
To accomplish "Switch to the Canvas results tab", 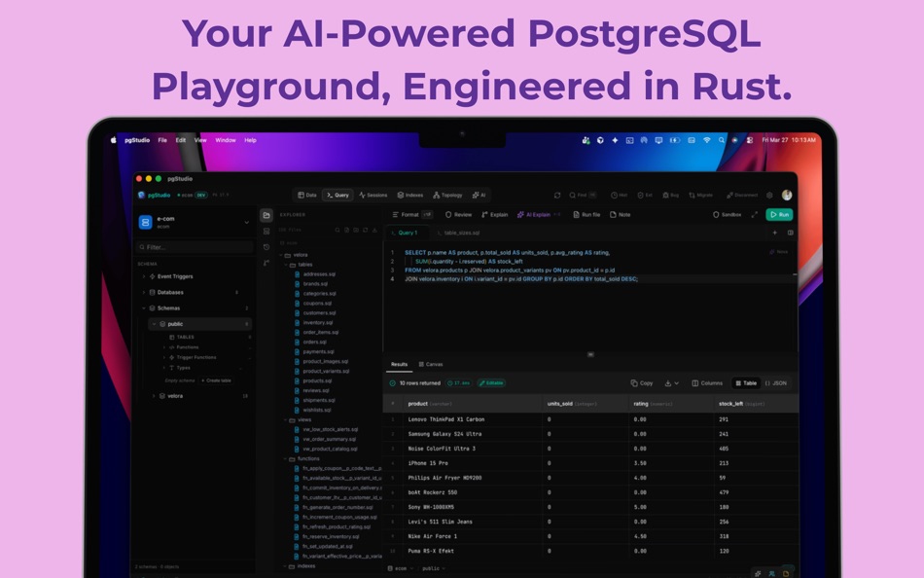I will (431, 365).
